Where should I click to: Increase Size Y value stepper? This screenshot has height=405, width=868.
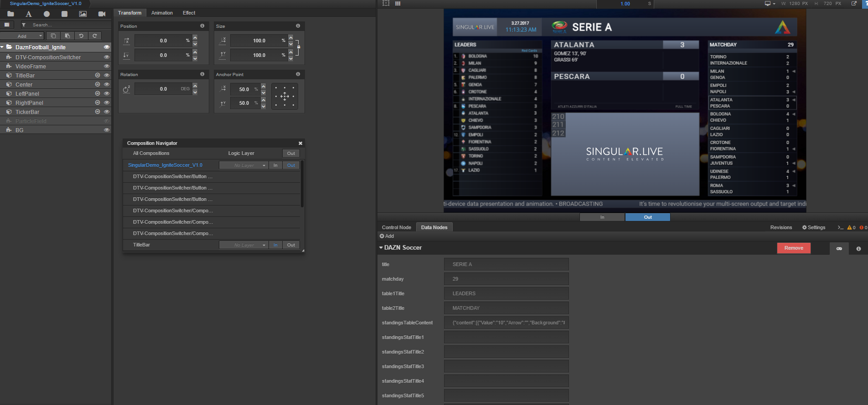tap(291, 52)
